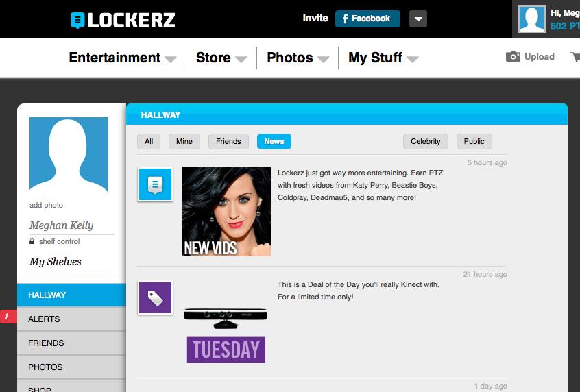Open the dropdown arrow beside Facebook button
The height and width of the screenshot is (392, 580).
418,19
